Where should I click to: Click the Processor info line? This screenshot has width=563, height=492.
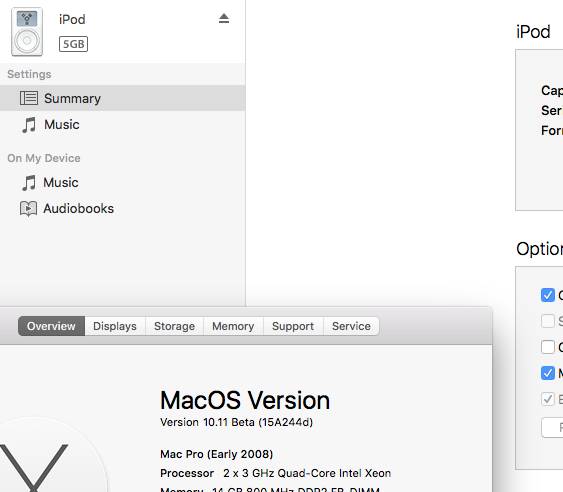275,473
